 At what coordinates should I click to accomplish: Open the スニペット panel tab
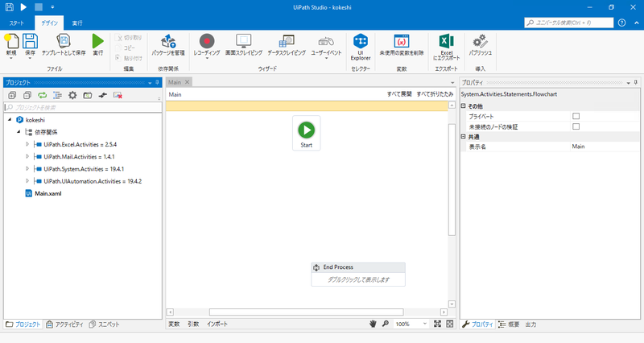coord(105,324)
